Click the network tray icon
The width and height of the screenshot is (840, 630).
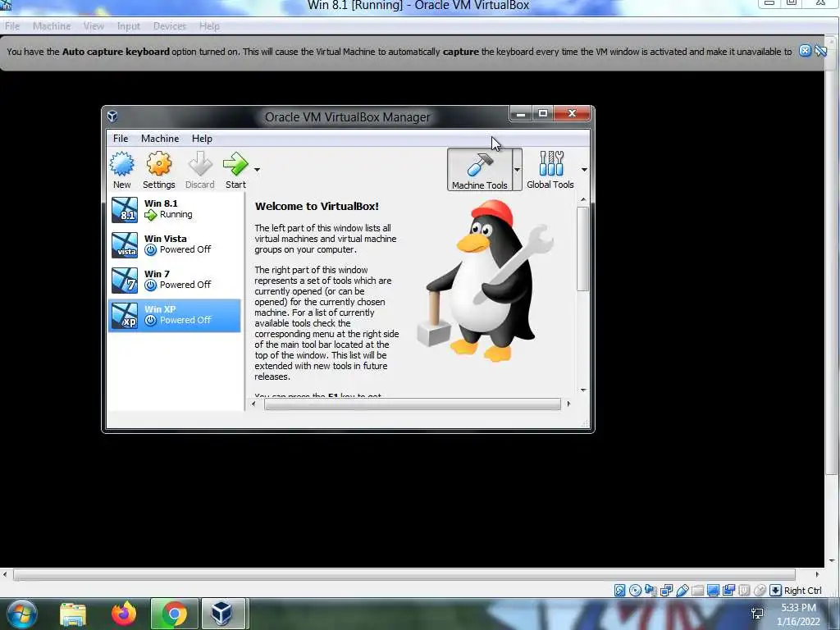pyautogui.click(x=757, y=614)
